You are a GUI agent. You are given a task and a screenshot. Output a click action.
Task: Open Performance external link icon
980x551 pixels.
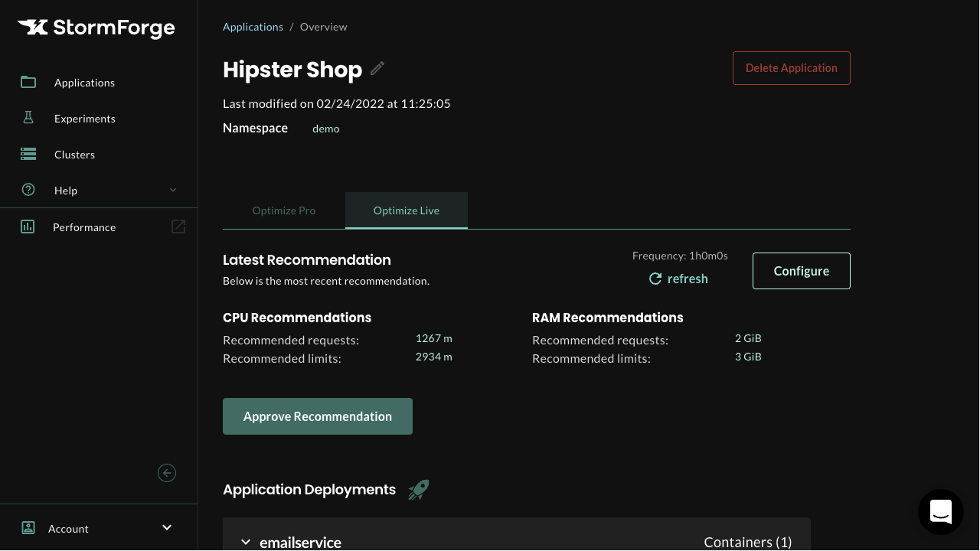[x=178, y=227]
